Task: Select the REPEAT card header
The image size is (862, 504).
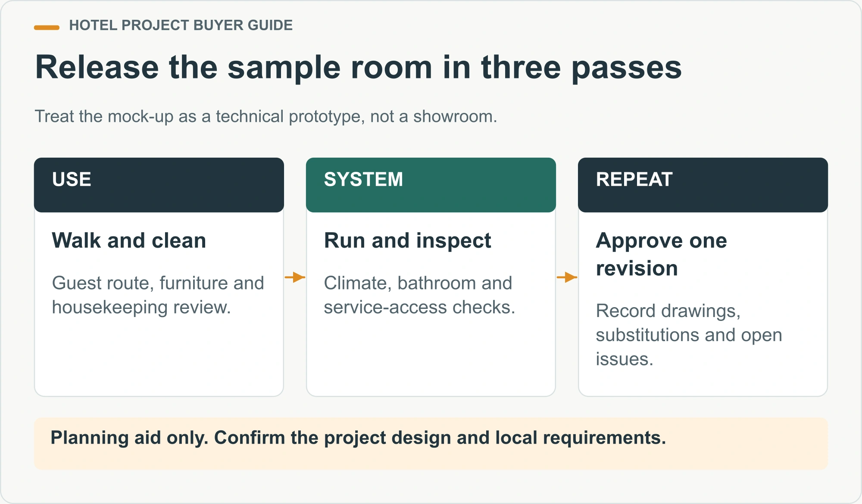Action: [x=703, y=185]
